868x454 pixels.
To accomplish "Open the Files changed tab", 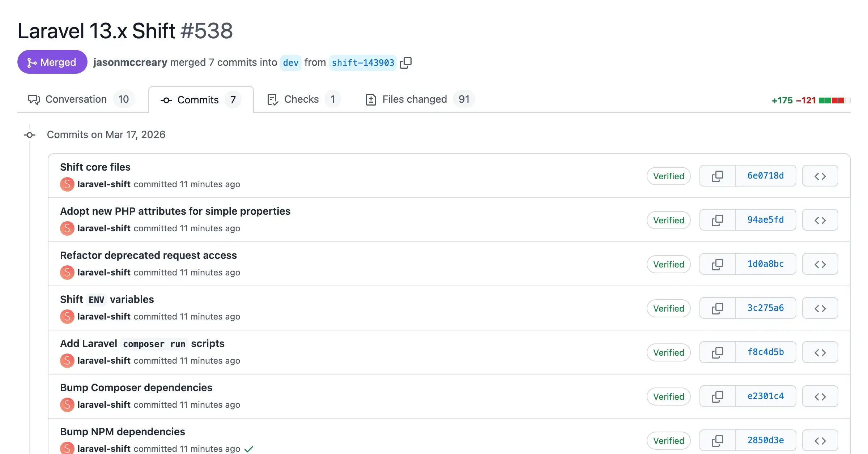I will (414, 99).
